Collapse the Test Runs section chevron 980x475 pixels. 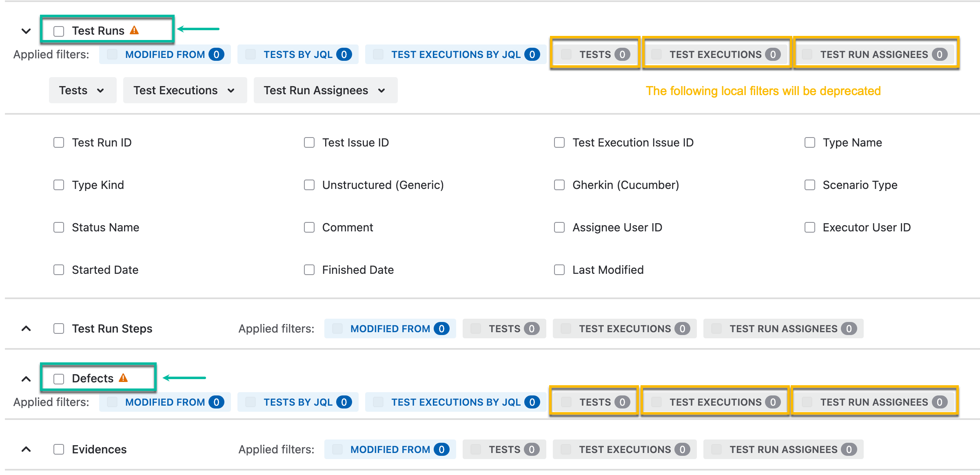coord(26,31)
